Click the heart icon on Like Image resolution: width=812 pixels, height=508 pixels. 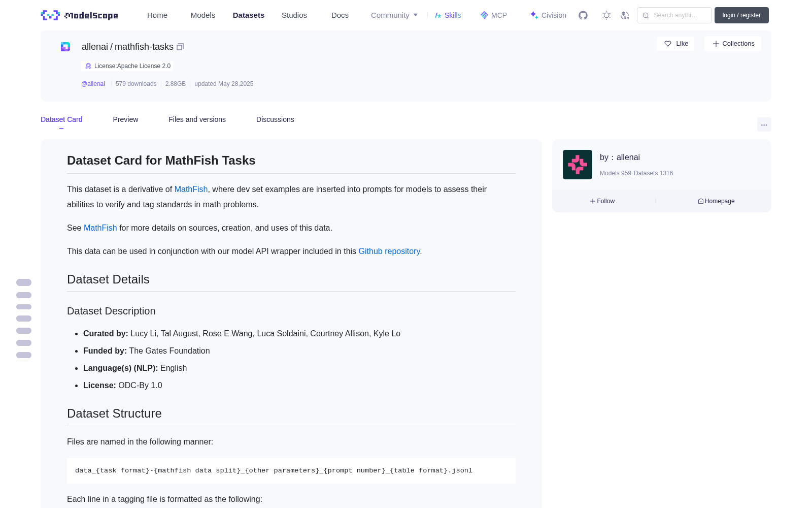668,44
